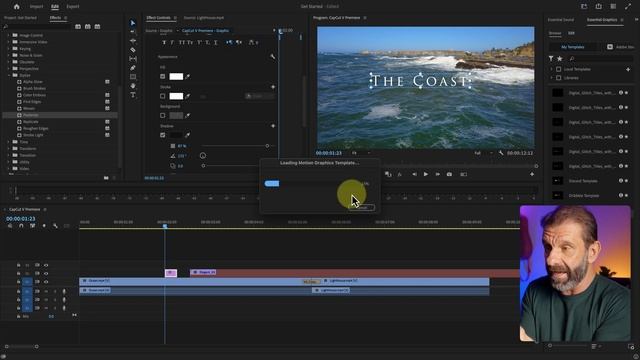Click Export Frame camera icon
The height and width of the screenshot is (360, 640).
point(449,174)
